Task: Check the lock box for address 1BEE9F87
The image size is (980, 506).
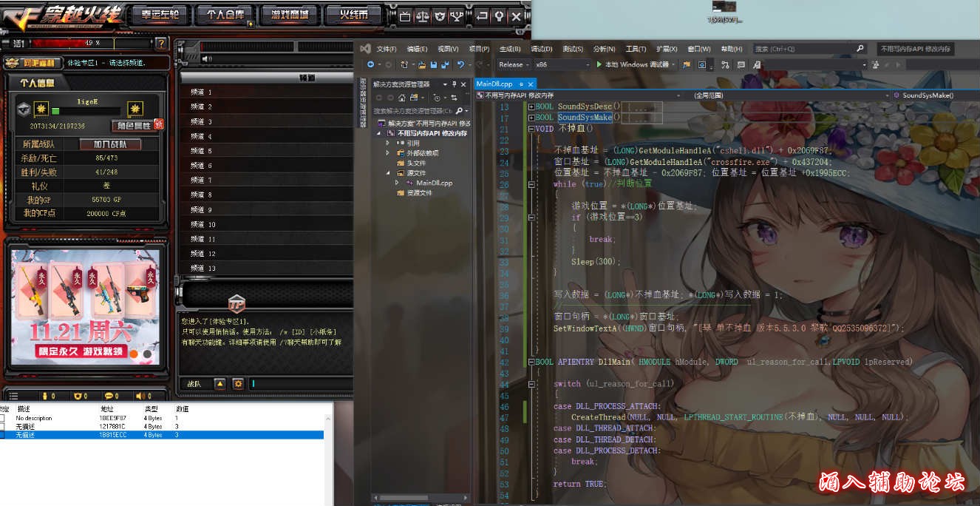Action: point(2,419)
